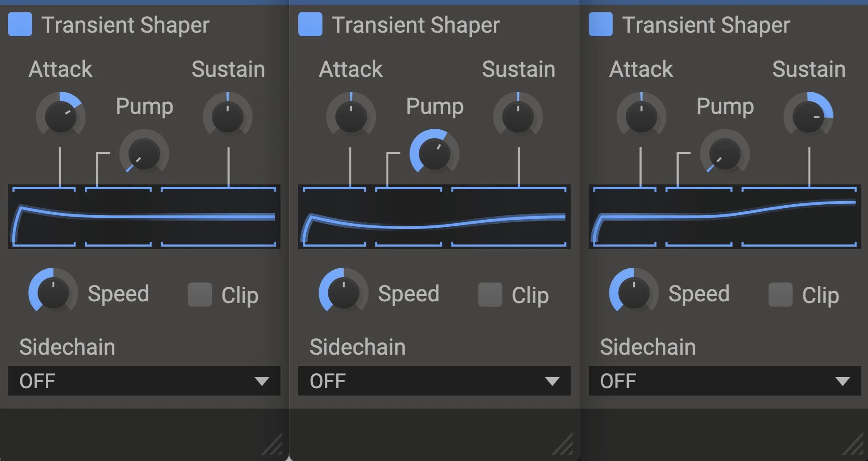Click the Pump knob in the middle panel
Viewport: 868px width, 461px height.
tap(435, 154)
